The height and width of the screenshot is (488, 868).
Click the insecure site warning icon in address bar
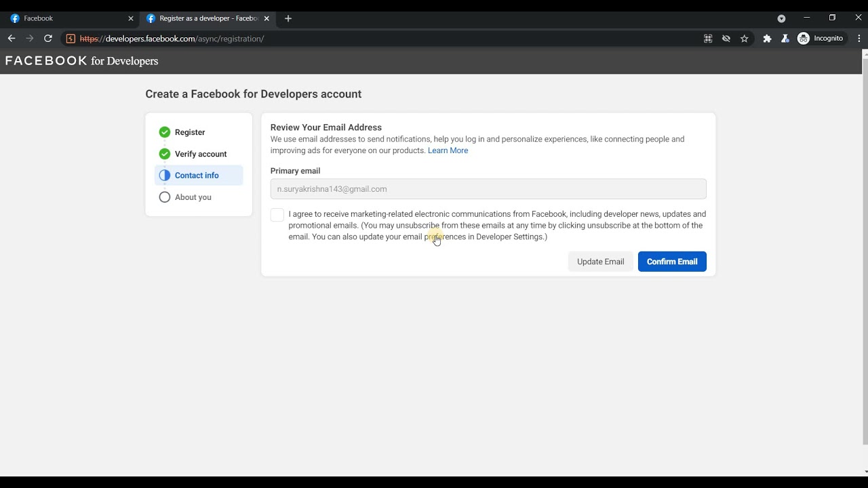71,39
